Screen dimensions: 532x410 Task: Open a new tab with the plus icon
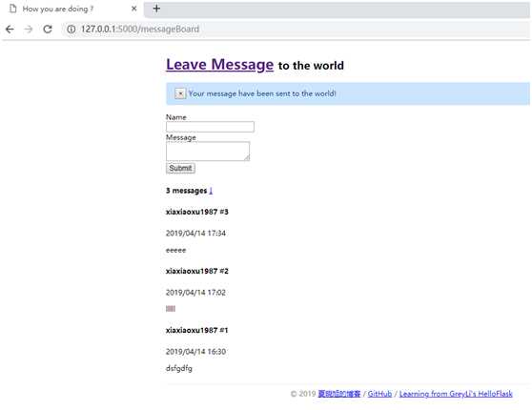click(156, 9)
